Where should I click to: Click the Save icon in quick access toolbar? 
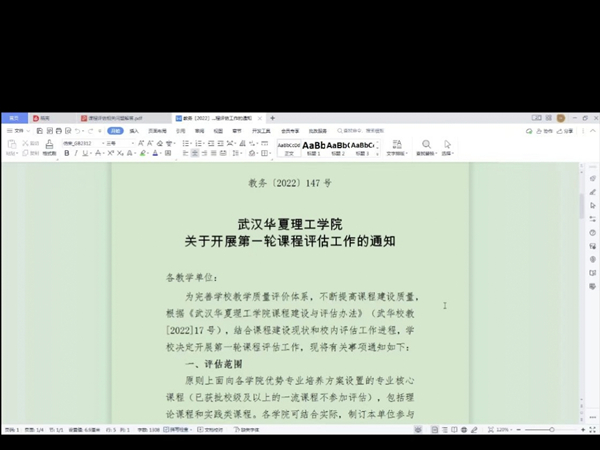click(x=39, y=131)
